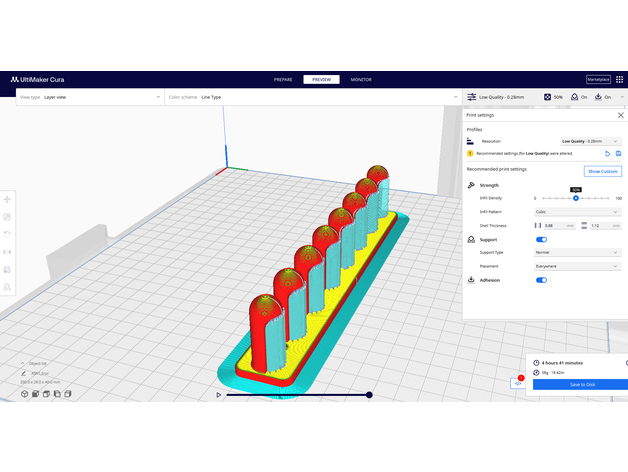Select the Move tool in left toolbar
The height and width of the screenshot is (472, 628).
pyautogui.click(x=8, y=200)
